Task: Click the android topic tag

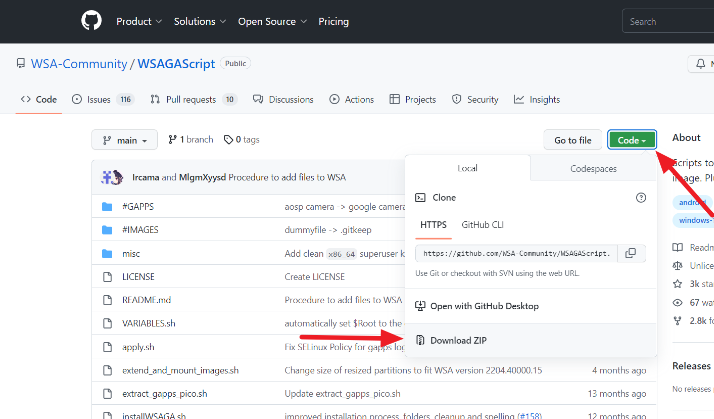Action: [692, 202]
